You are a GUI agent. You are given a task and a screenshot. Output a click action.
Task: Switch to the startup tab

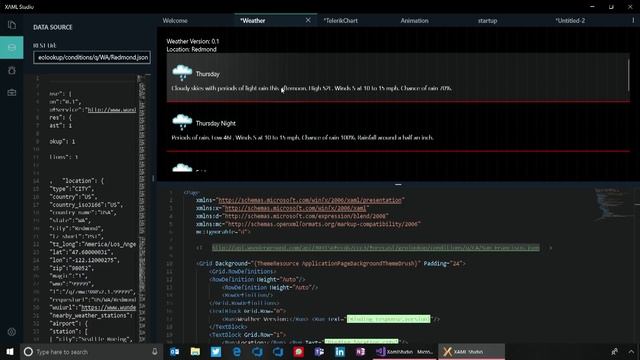487,20
